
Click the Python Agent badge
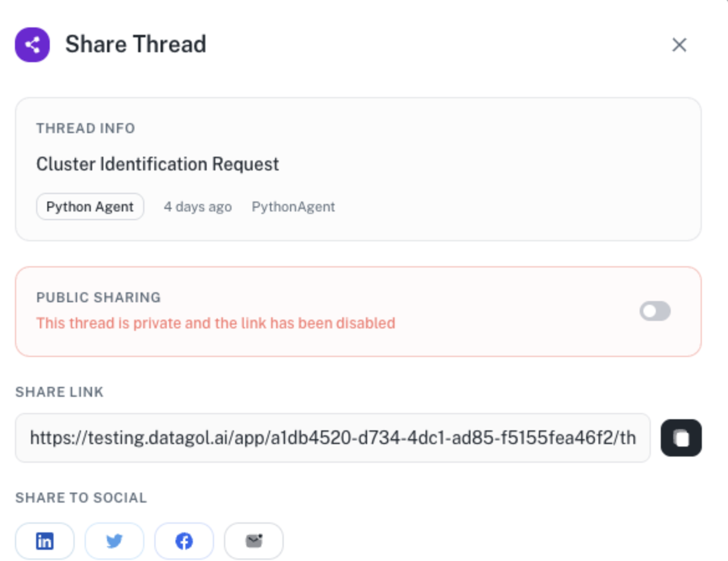pyautogui.click(x=90, y=207)
